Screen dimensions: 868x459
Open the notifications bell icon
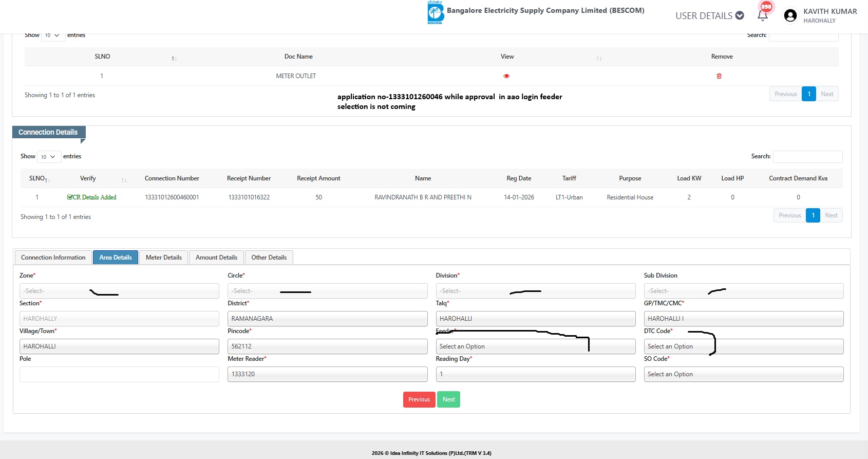tap(763, 15)
